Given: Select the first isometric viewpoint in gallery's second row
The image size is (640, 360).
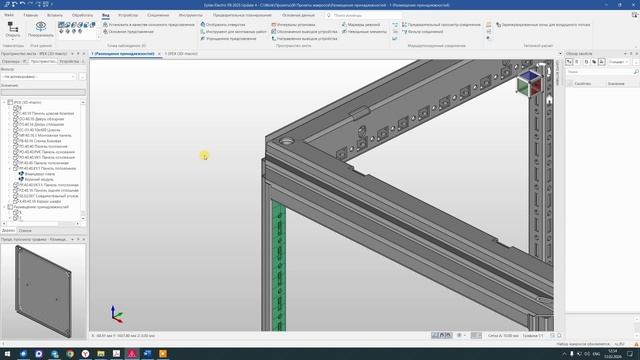Looking at the screenshot, I should (61, 31).
